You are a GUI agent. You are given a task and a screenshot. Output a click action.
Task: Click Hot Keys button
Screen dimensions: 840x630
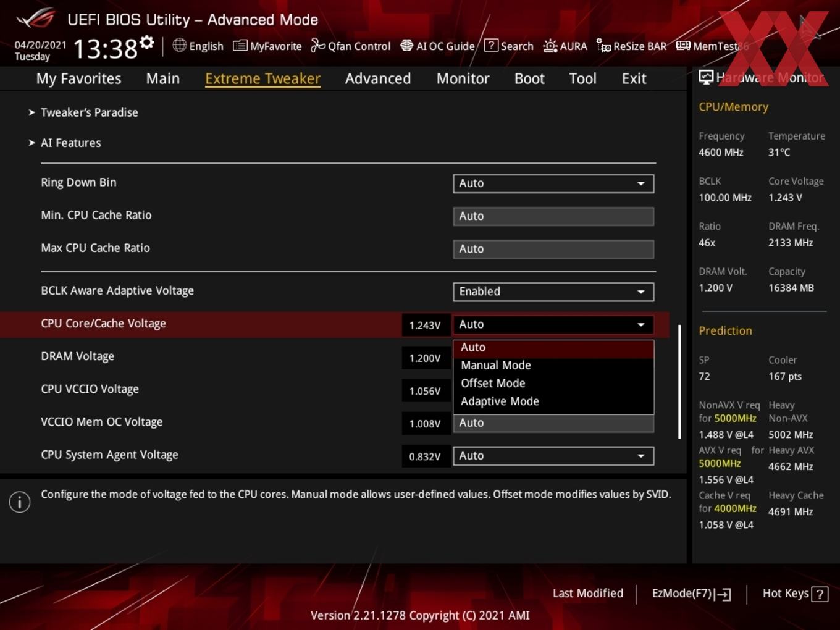coord(795,594)
